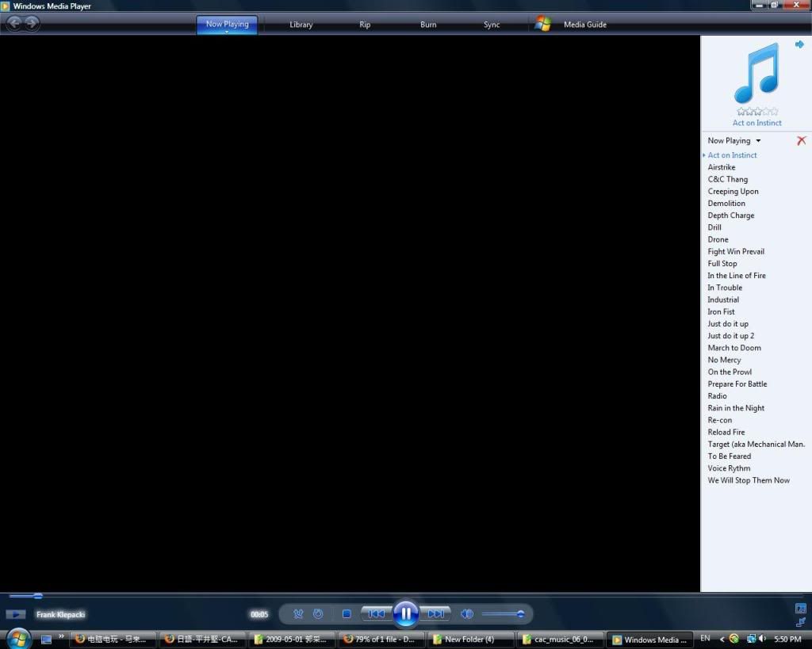Viewport: 812px width, 649px height.
Task: Select Act on Instinct in the playlist
Action: 732,155
